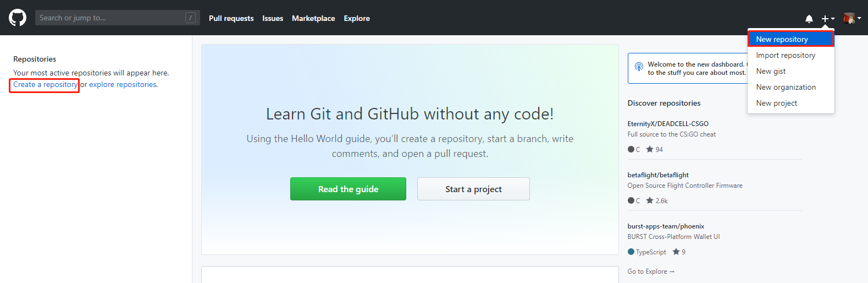Expand the user avatar menu
Image resolution: width=868 pixels, height=283 pixels.
[x=852, y=19]
